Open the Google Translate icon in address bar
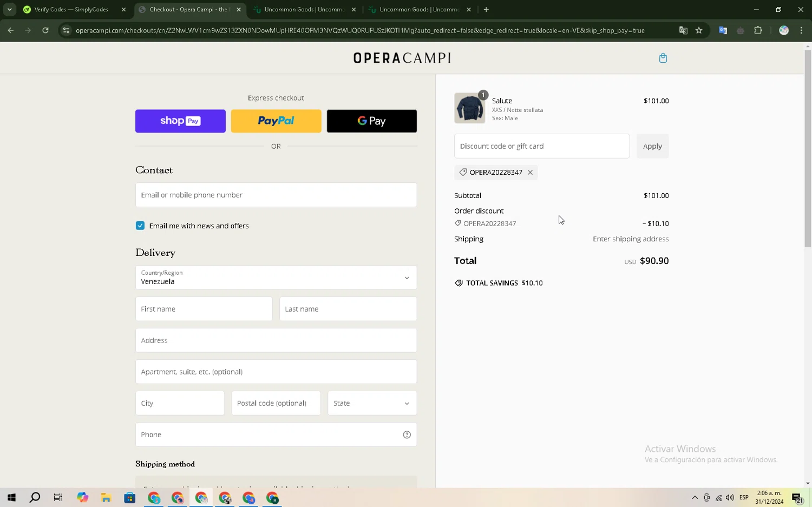This screenshot has height=507, width=812. point(683,30)
